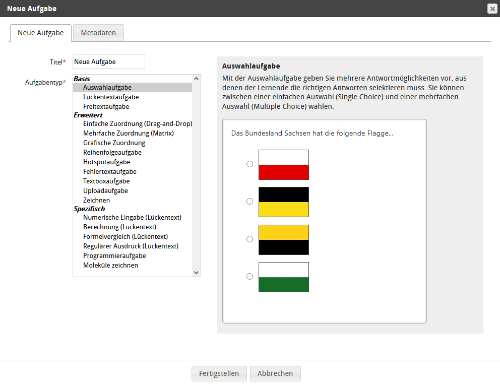Image resolution: width=500 pixels, height=389 pixels.
Task: Click the white and red flag image
Action: pos(284,165)
